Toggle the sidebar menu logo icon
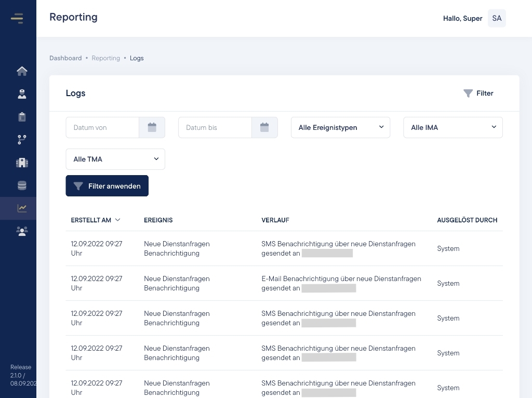The image size is (532, 398). click(17, 18)
